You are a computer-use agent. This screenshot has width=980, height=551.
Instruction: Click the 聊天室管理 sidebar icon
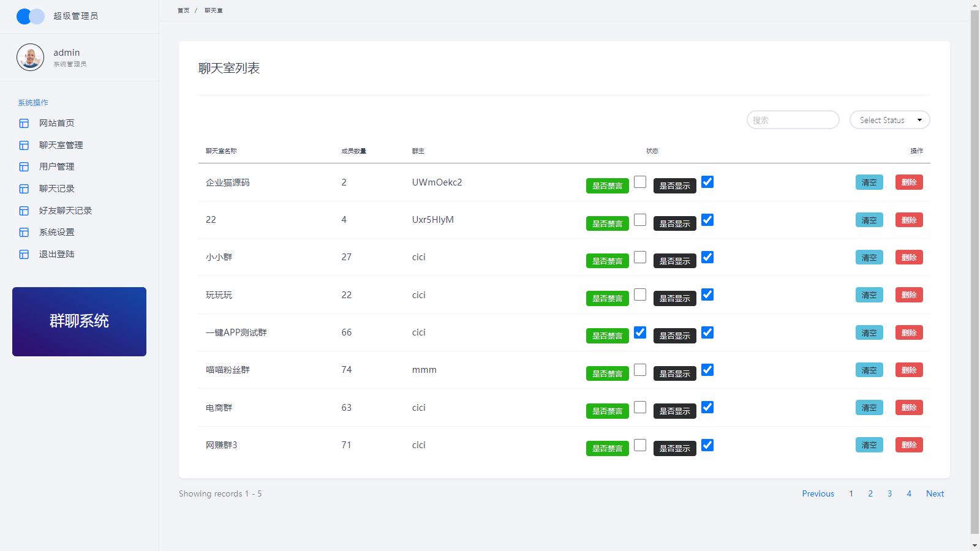coord(24,145)
